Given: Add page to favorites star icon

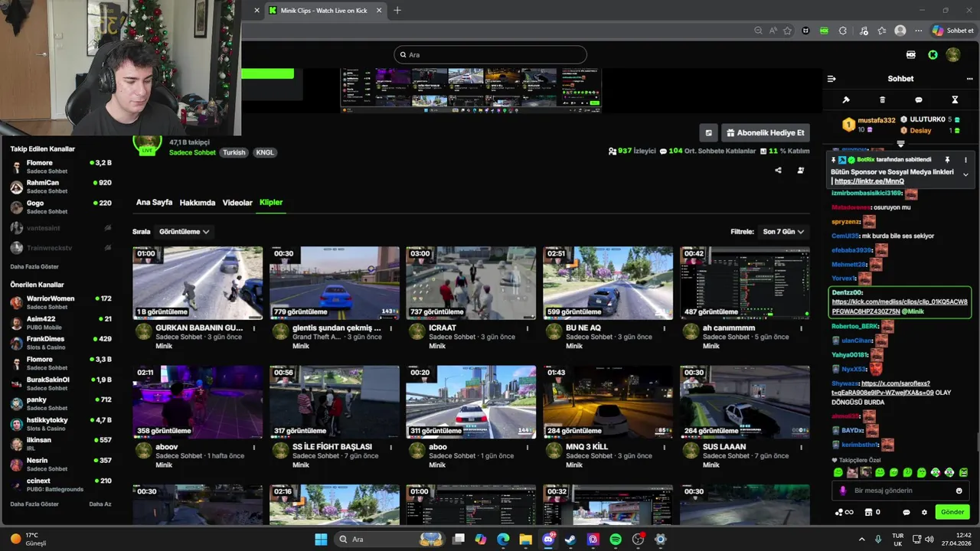Looking at the screenshot, I should [x=787, y=31].
